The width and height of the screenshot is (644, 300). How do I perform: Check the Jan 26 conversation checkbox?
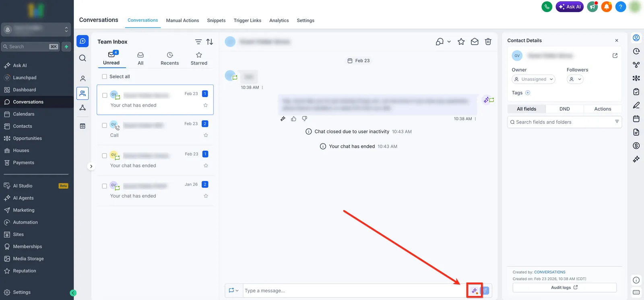point(104,186)
